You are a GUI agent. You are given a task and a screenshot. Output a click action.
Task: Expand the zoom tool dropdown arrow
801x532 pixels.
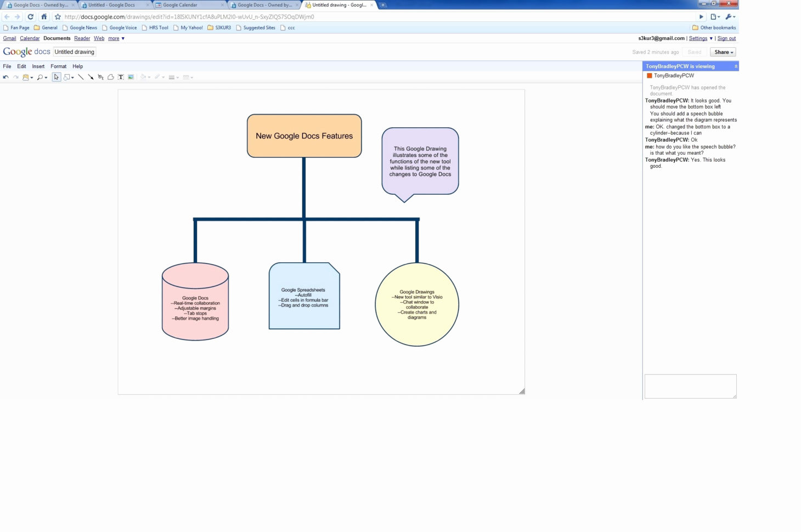(x=46, y=78)
